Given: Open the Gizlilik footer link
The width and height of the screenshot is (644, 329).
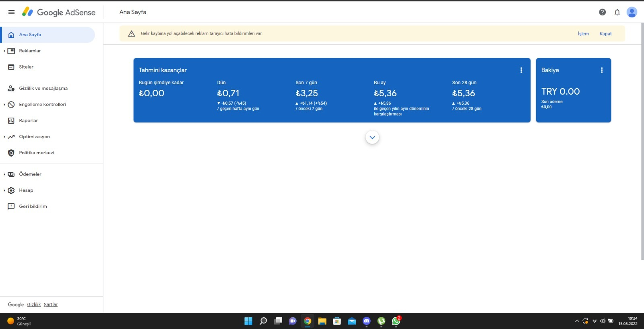Looking at the screenshot, I should tap(34, 304).
